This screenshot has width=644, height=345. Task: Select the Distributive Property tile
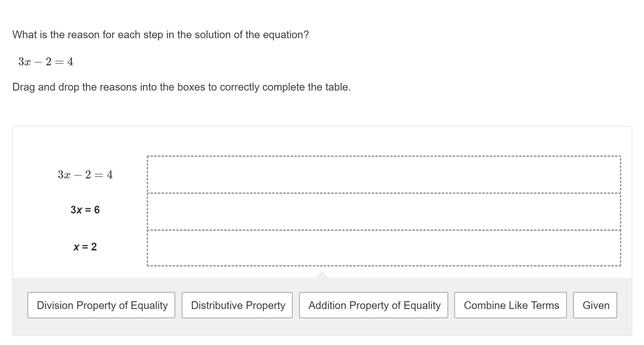[237, 305]
